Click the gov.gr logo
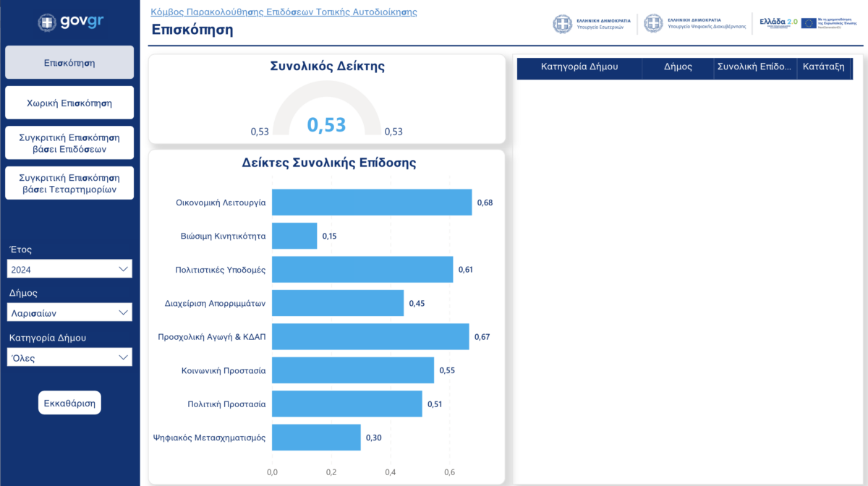This screenshot has height=486, width=868. [69, 22]
